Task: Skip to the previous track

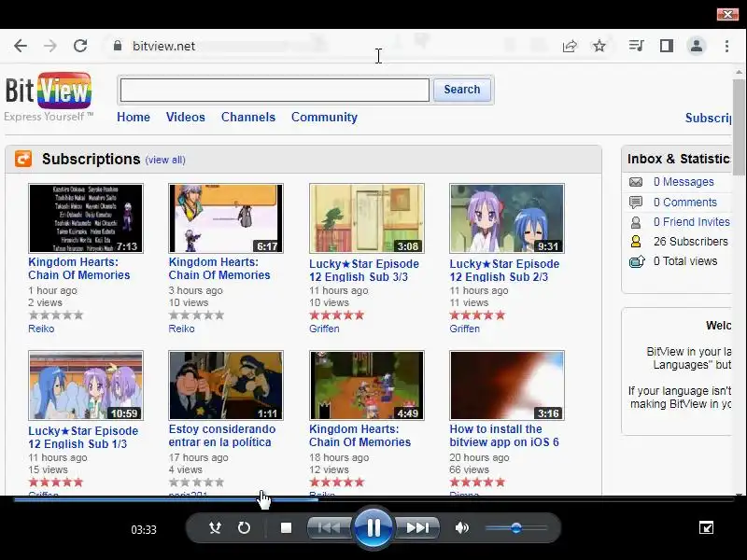Action: 330,527
